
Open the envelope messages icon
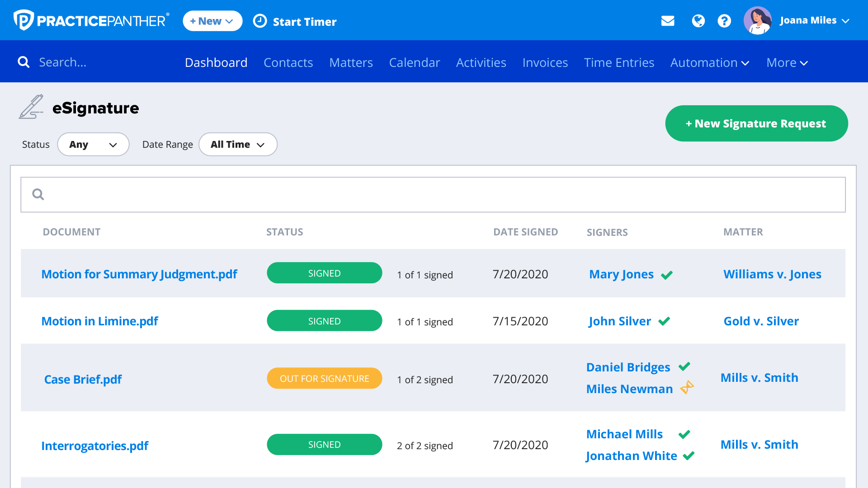tap(668, 21)
